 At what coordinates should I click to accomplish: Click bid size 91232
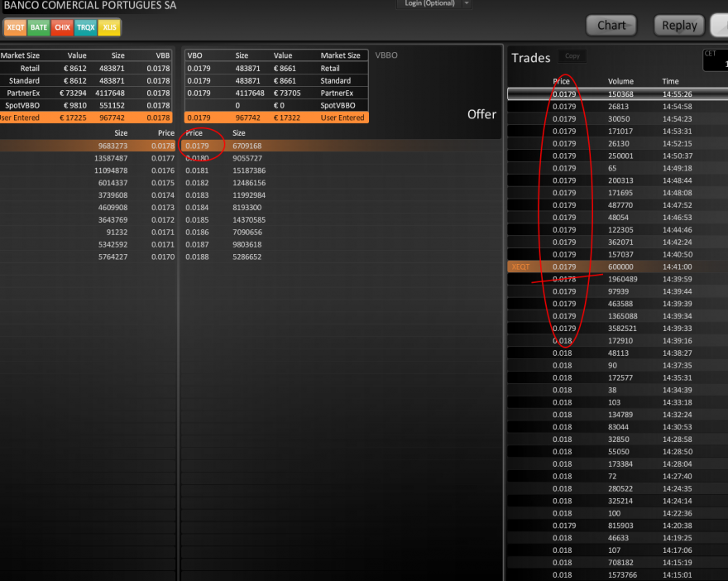117,233
